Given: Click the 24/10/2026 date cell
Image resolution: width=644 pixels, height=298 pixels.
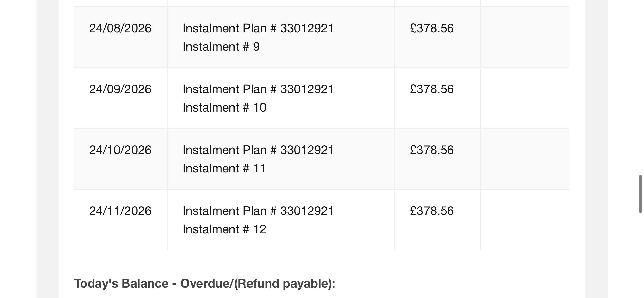Looking at the screenshot, I should click(x=120, y=150).
